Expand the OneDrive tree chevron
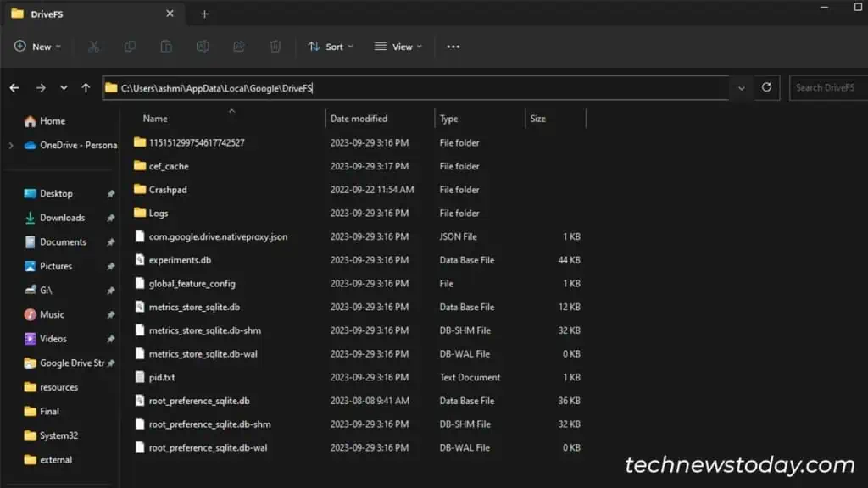Screen dimensions: 868x488 coord(11,146)
